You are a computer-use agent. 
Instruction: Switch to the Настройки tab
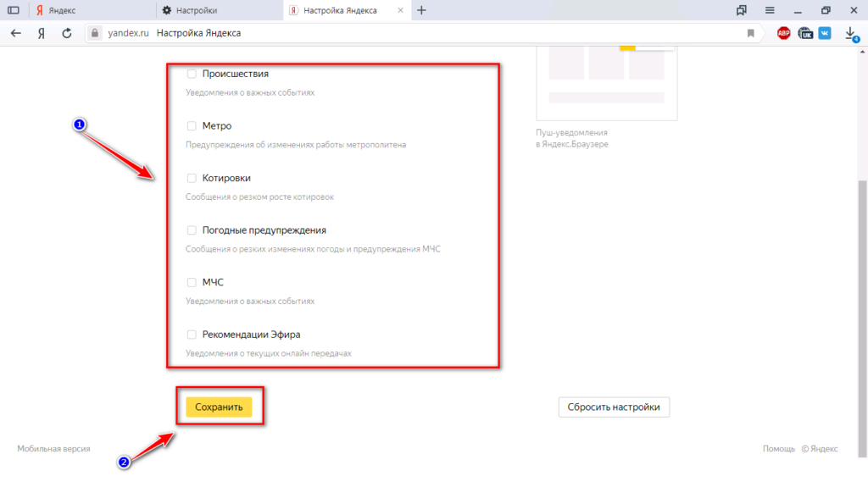coord(220,10)
